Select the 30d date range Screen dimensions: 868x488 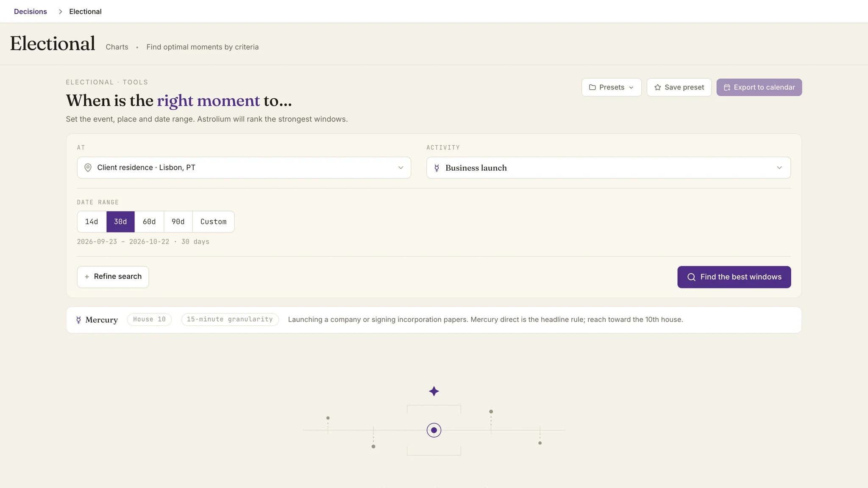(x=120, y=222)
